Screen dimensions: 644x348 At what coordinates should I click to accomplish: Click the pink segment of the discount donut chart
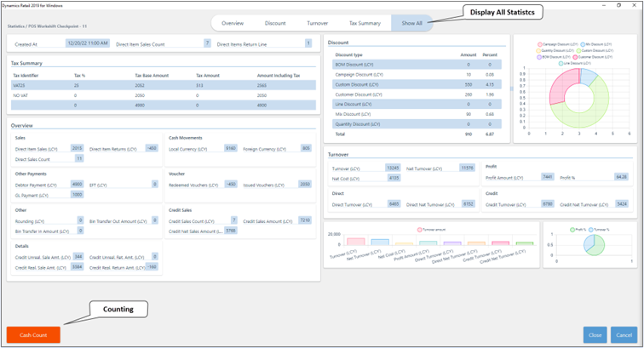click(x=560, y=86)
